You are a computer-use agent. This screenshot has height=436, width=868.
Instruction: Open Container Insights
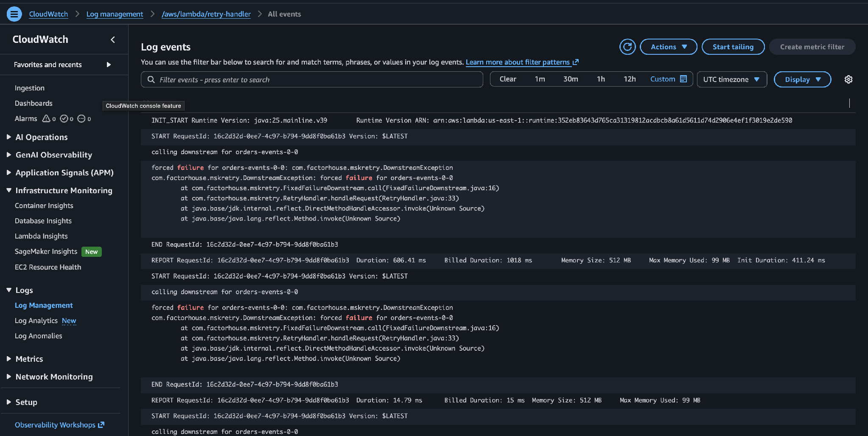pos(44,205)
